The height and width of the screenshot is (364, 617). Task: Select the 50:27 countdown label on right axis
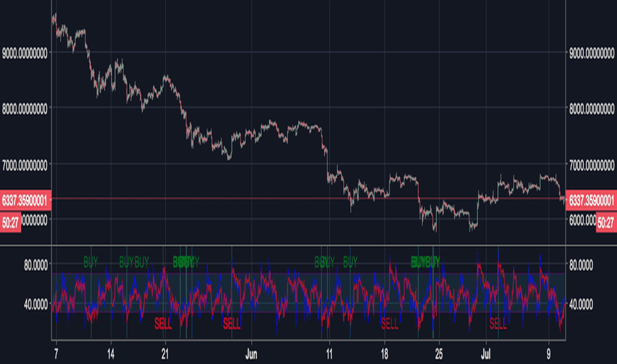click(606, 223)
